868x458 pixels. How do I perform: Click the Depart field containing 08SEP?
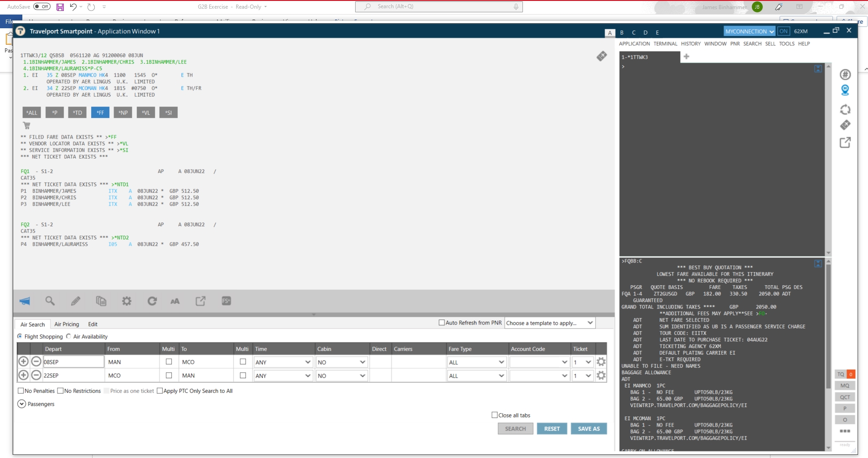73,362
